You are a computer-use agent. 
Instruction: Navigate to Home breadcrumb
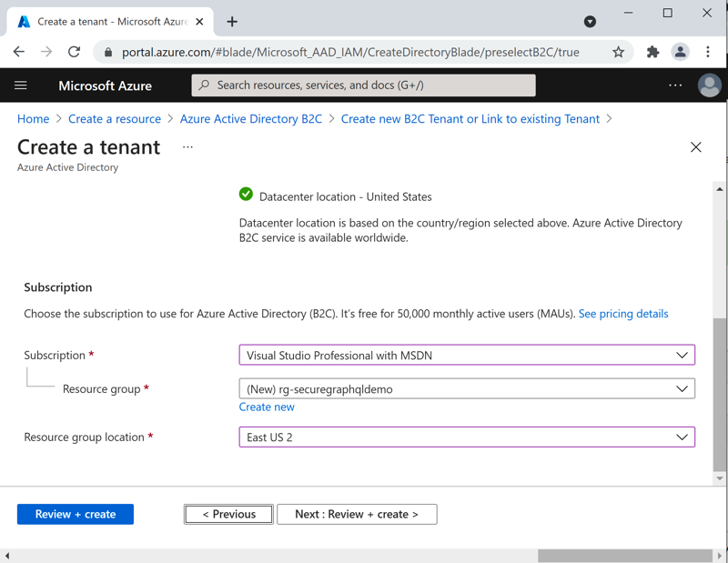click(x=33, y=119)
